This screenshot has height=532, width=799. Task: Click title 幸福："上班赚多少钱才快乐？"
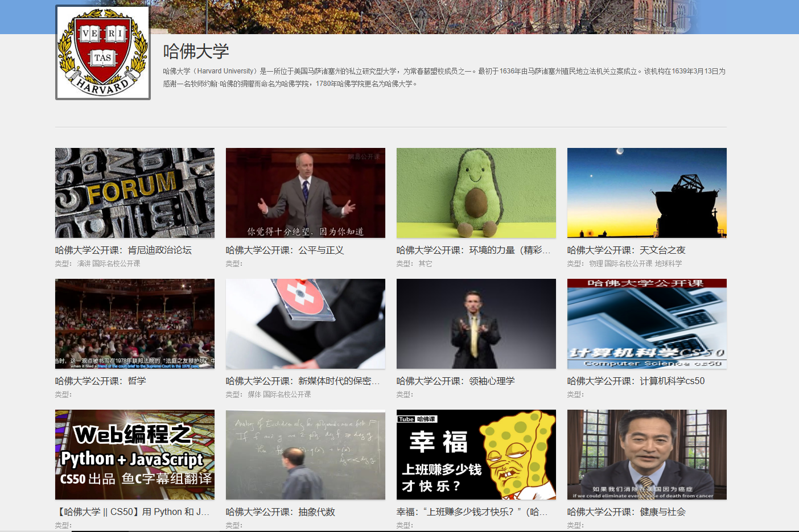[x=472, y=512]
